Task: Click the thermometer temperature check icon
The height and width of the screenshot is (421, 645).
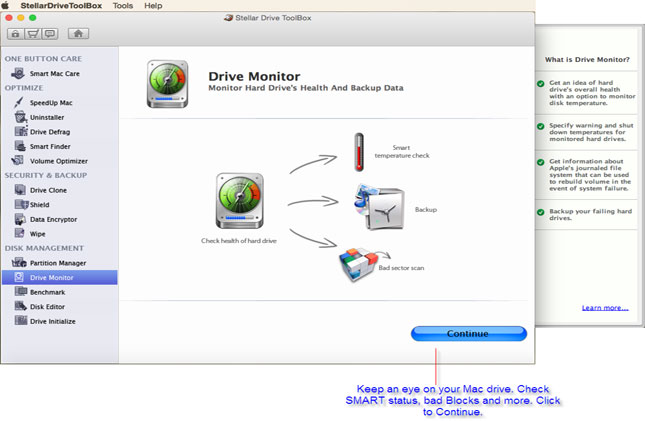Action: 359,152
